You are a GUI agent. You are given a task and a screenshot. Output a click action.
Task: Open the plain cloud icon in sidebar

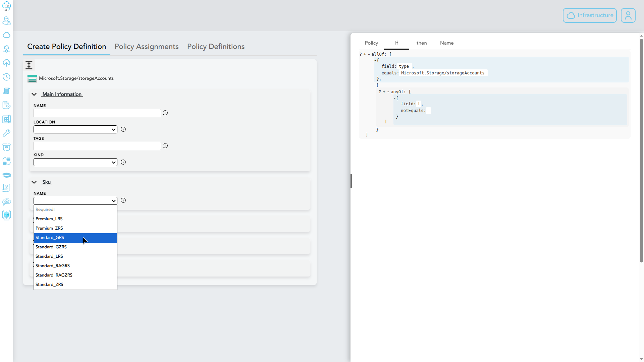tap(6, 35)
